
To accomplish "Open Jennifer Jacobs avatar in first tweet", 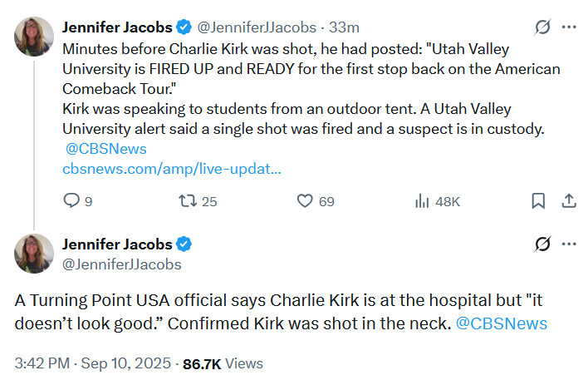I will (33, 35).
